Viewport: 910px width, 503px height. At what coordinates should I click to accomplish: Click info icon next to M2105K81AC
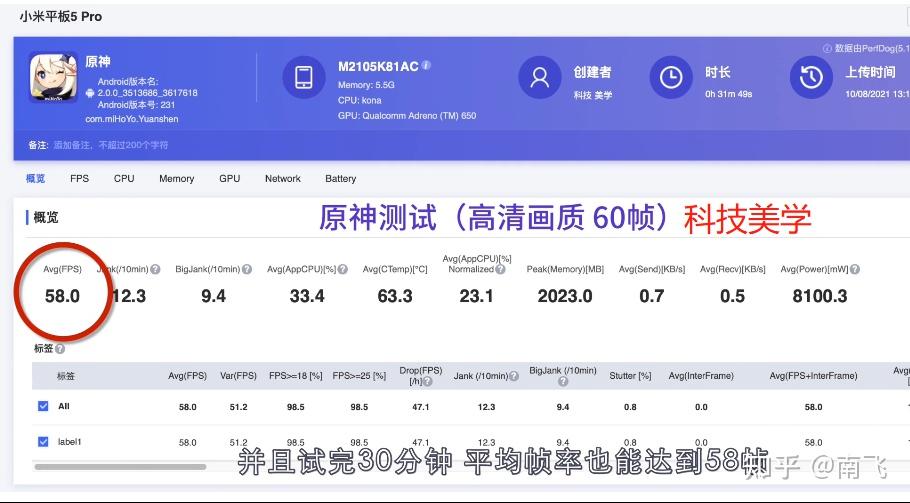[x=426, y=65]
